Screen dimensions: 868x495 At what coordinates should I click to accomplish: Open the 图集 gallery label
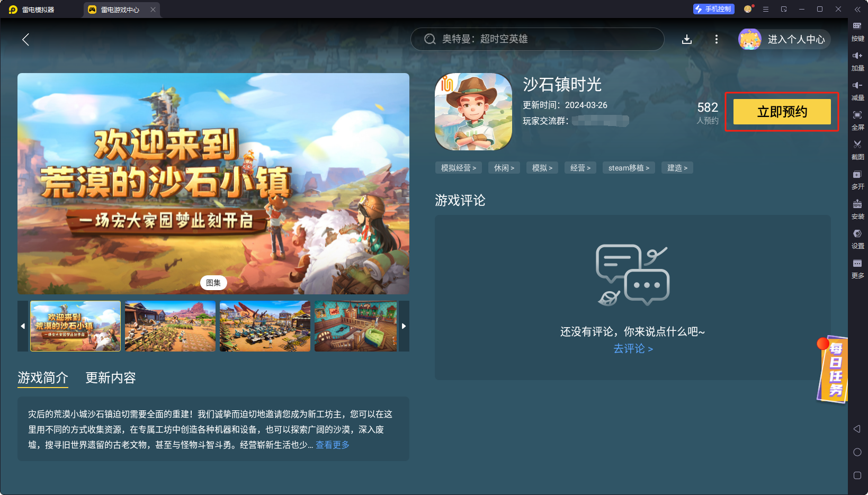click(x=213, y=283)
